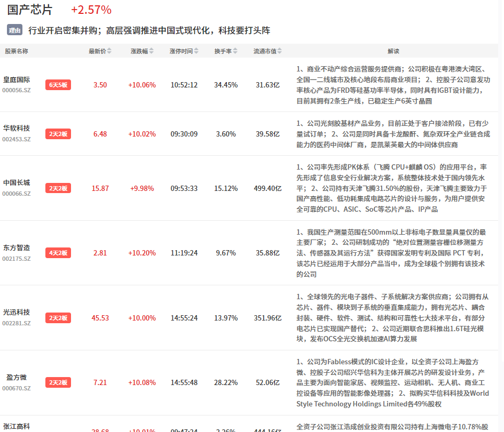Click turnover rate 15.12%
The image size is (504, 432).
[226, 188]
